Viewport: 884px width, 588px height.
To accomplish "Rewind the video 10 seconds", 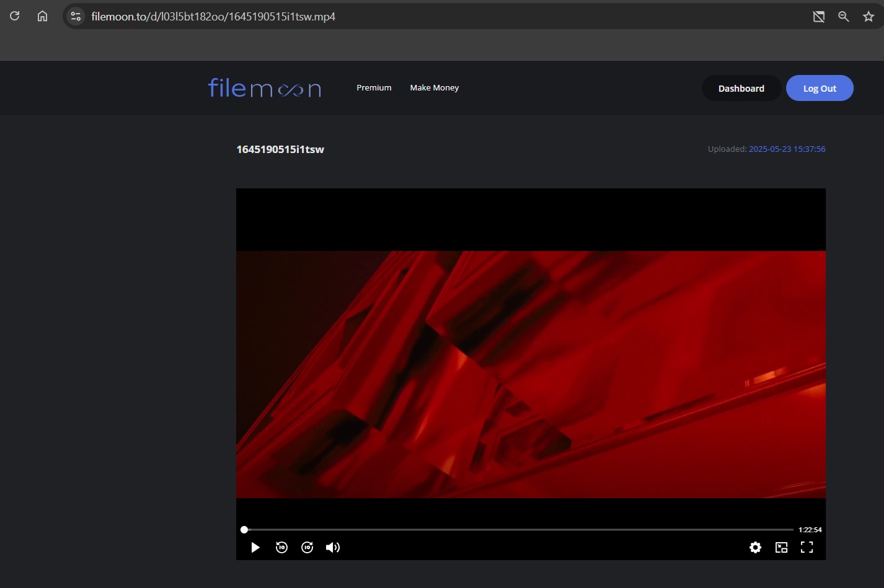I will click(x=281, y=547).
